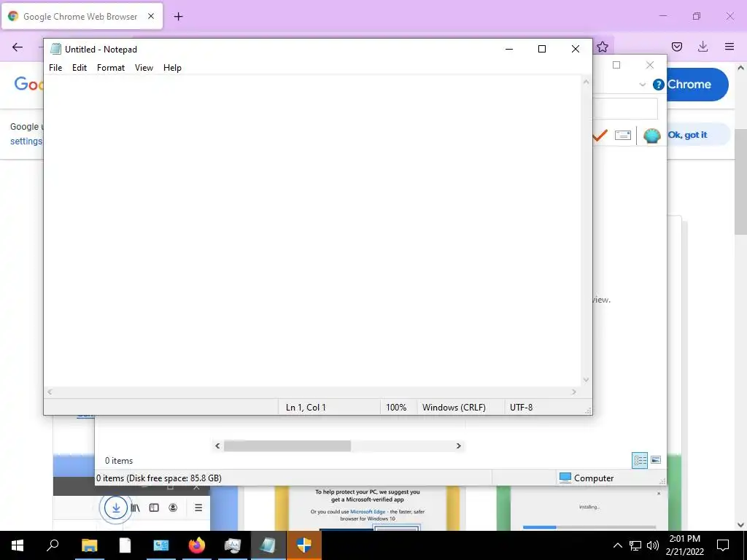Viewport: 747px width, 560px height.
Task: Click Notepad's horizontal scrollbar left arrow
Action: click(x=50, y=392)
